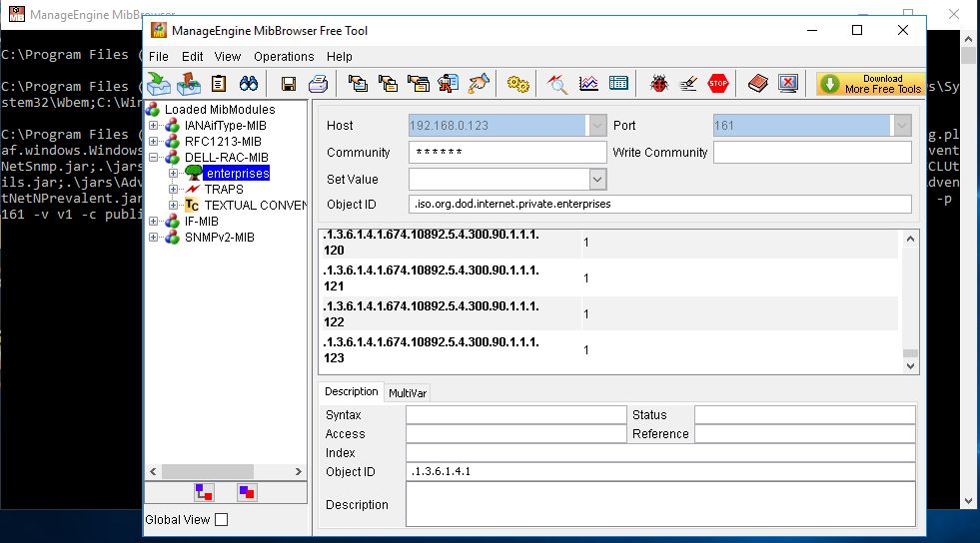980x543 pixels.
Task: Click the SNMP Set hand icon
Action: coord(479,83)
